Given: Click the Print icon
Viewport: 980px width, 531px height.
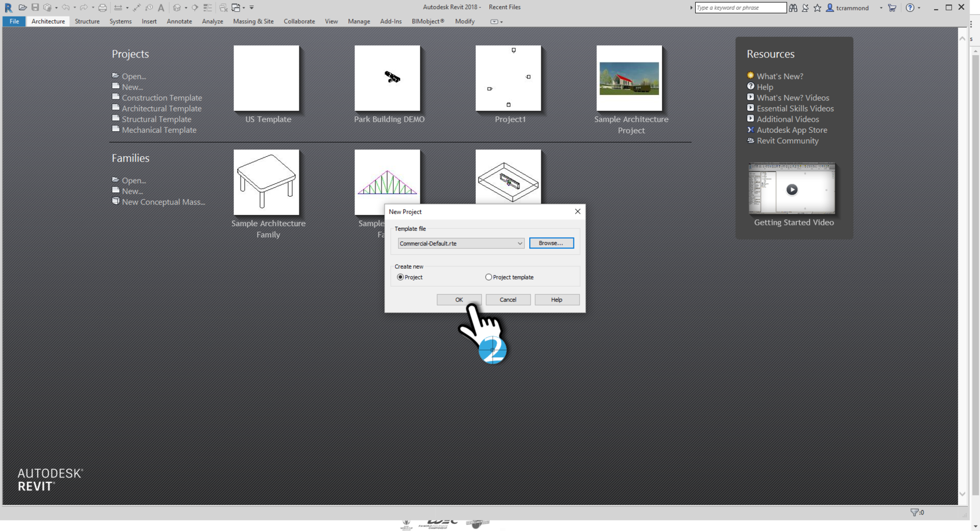Looking at the screenshot, I should pyautogui.click(x=102, y=7).
